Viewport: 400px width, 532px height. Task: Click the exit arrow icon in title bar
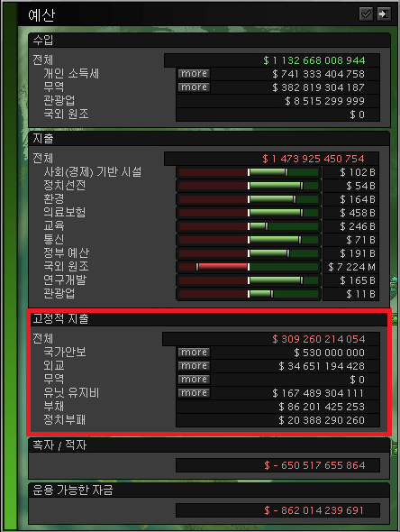pos(384,14)
